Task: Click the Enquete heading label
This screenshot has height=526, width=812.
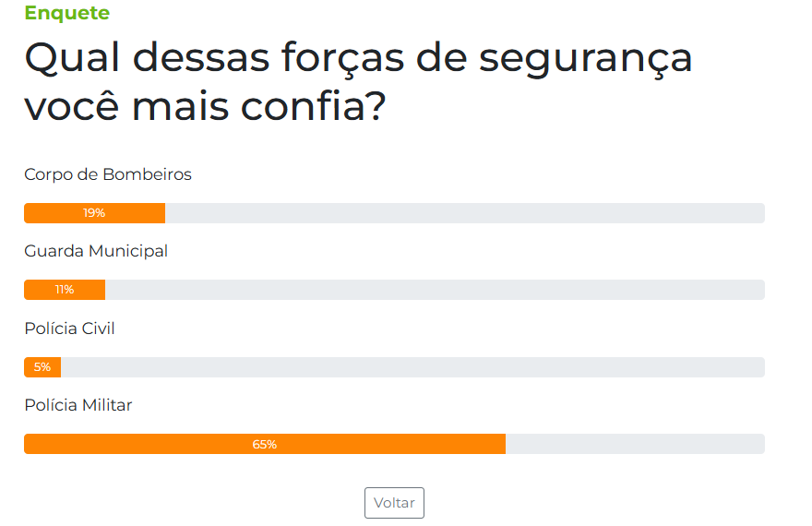Action: pyautogui.click(x=66, y=12)
